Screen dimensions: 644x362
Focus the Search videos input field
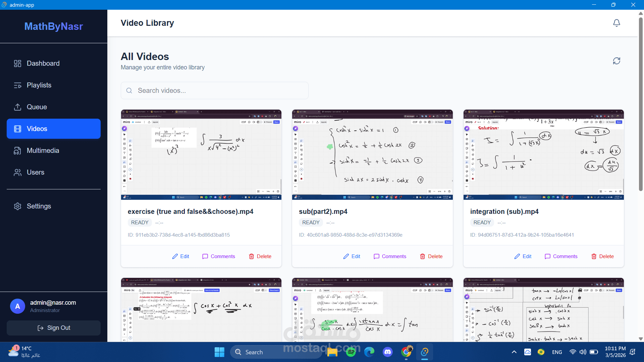[215, 90]
